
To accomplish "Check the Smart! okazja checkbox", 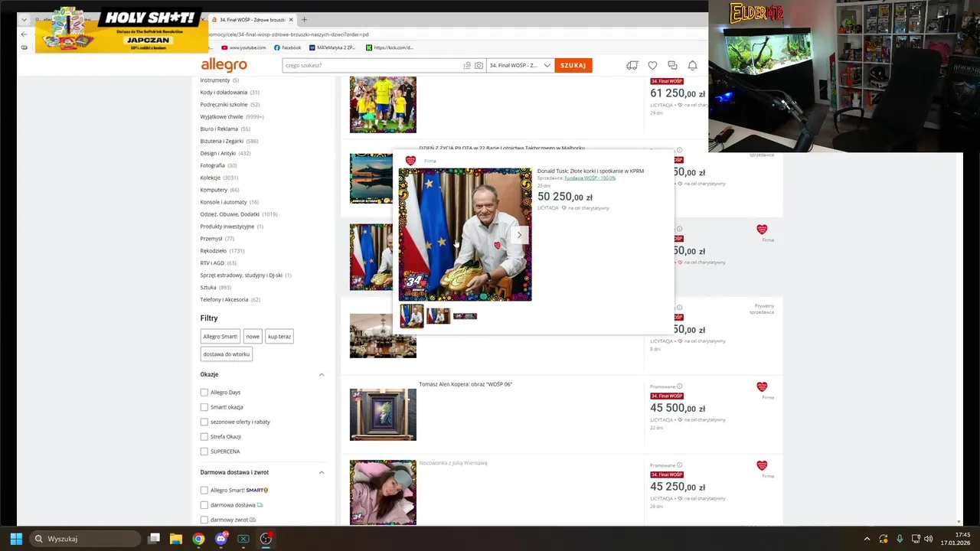I will [204, 407].
